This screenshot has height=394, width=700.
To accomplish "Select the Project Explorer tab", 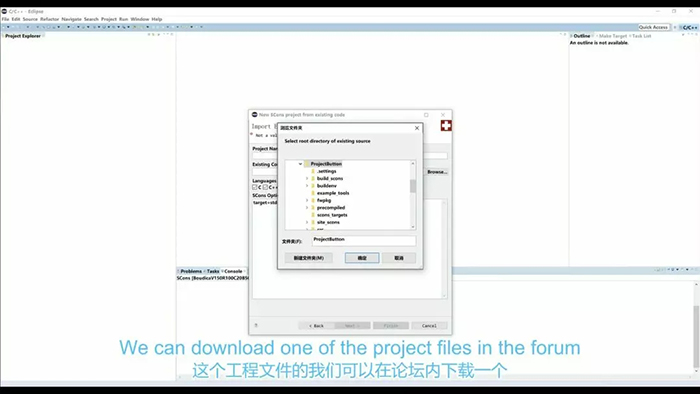I will click(x=23, y=36).
